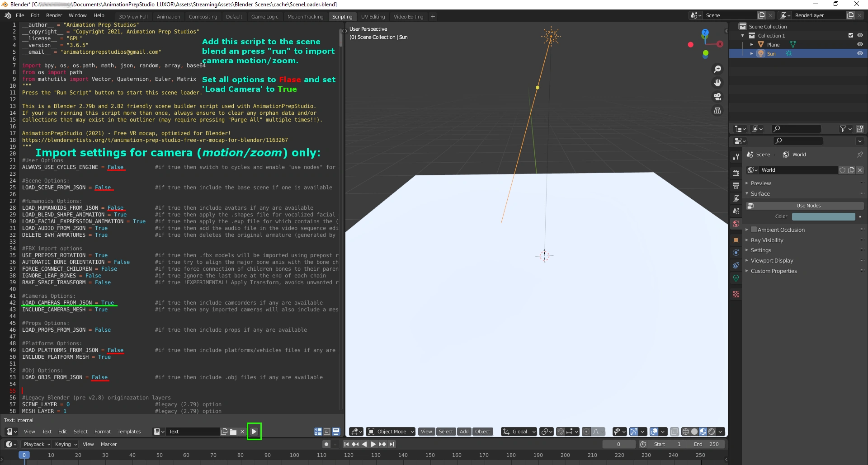The height and width of the screenshot is (465, 868).
Task: Open the Object Mode dropdown
Action: point(391,432)
